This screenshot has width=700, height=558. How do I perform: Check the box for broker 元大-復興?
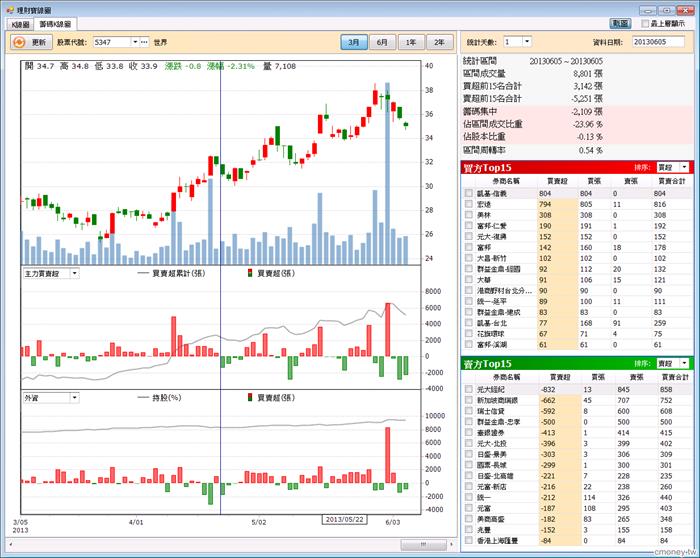coord(468,237)
